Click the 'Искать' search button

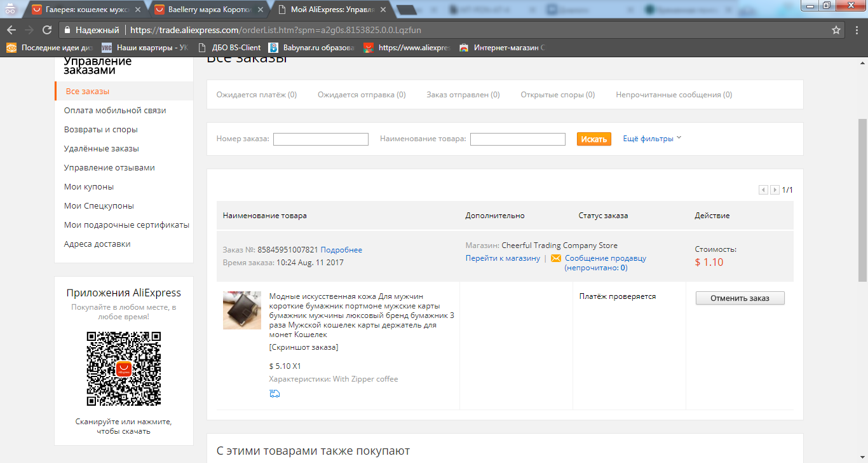coord(594,139)
